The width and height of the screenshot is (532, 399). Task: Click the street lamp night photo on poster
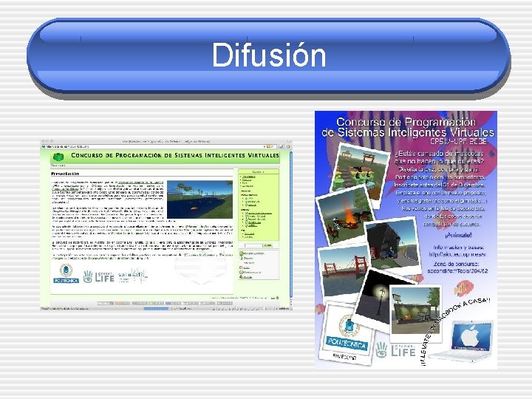click(376, 299)
